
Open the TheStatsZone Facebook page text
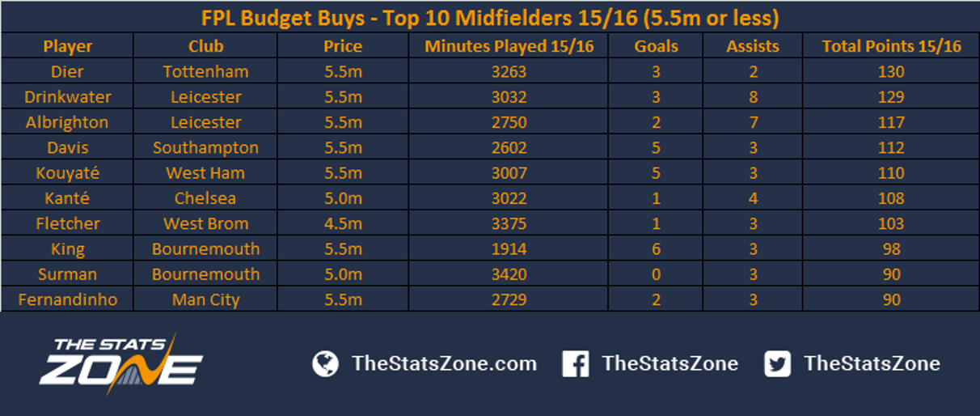click(670, 363)
